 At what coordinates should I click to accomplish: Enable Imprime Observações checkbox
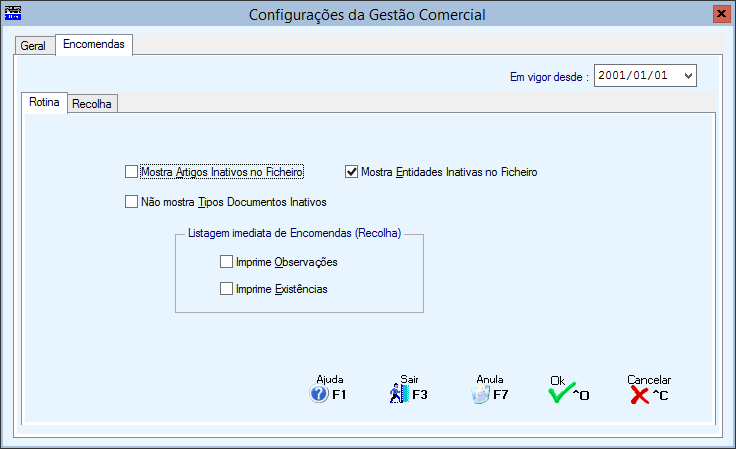pyautogui.click(x=226, y=262)
